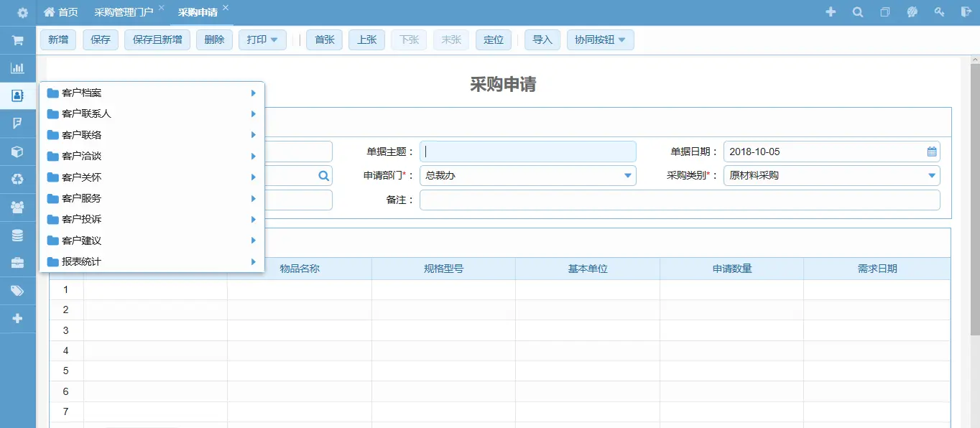Click into the 备注 input field

[679, 200]
